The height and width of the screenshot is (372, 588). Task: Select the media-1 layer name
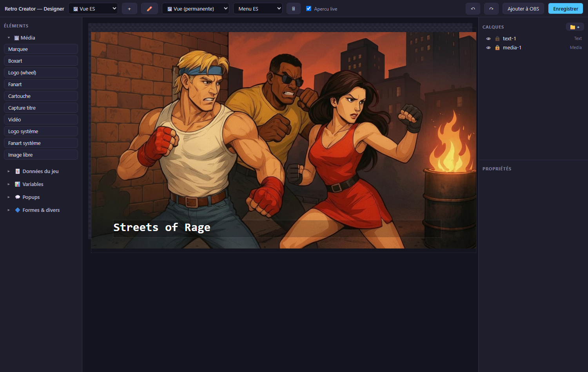point(512,47)
